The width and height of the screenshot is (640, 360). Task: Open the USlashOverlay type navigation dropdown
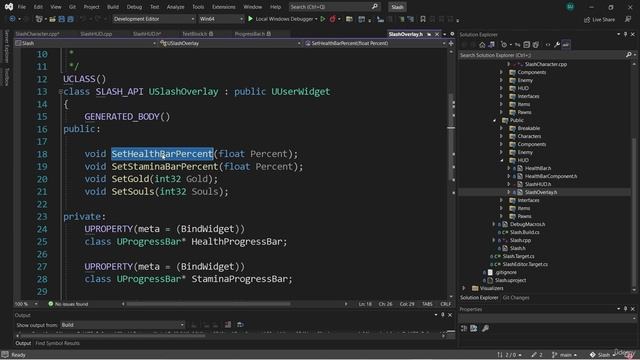(x=230, y=43)
